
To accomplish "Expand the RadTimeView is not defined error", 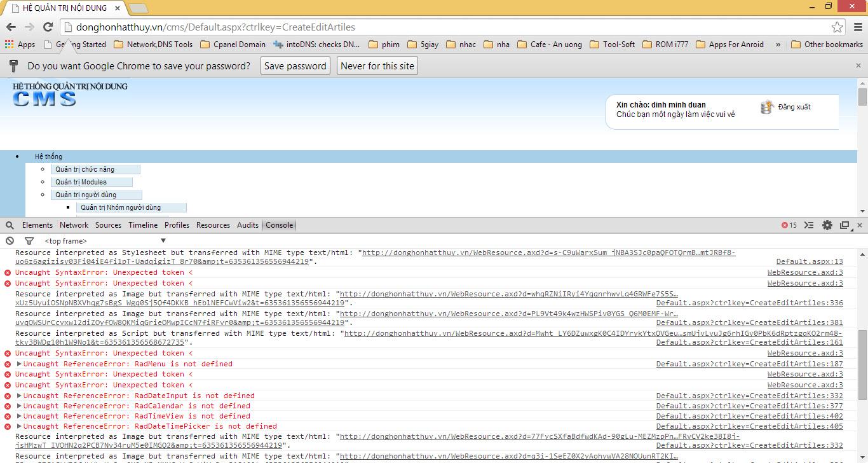I will [19, 416].
